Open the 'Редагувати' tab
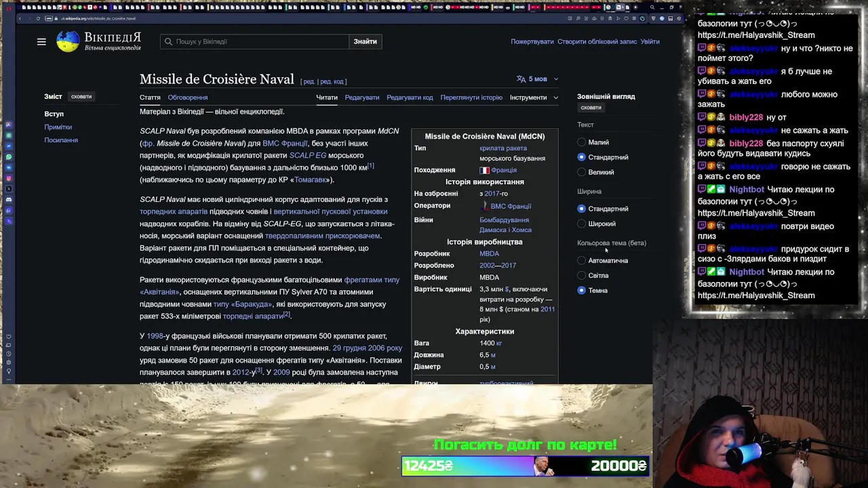Screen dimensions: 868x488 click(x=362, y=98)
